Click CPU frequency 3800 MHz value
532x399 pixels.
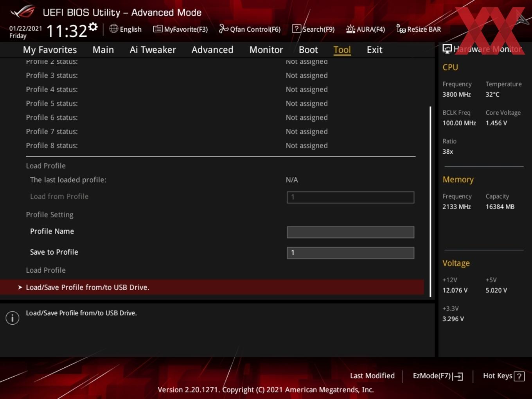(x=457, y=94)
